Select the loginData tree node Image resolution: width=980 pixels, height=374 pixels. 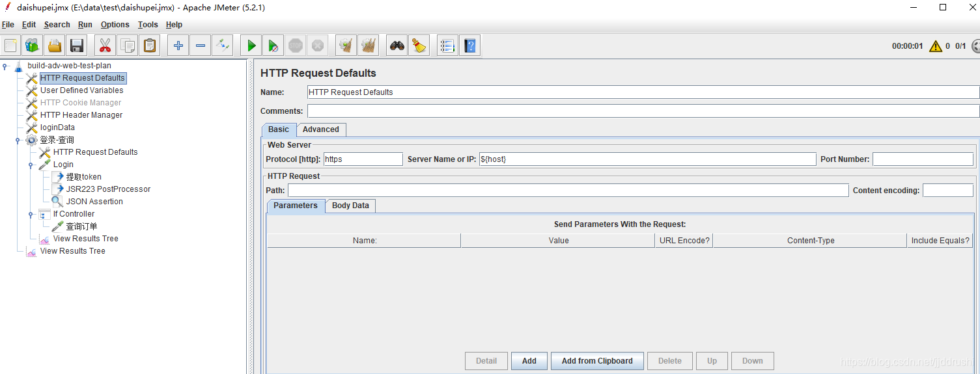pos(57,127)
